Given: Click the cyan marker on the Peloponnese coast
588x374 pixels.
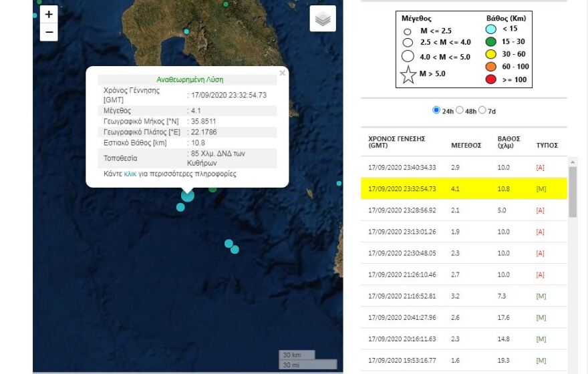Looking at the screenshot, I should (x=186, y=32).
